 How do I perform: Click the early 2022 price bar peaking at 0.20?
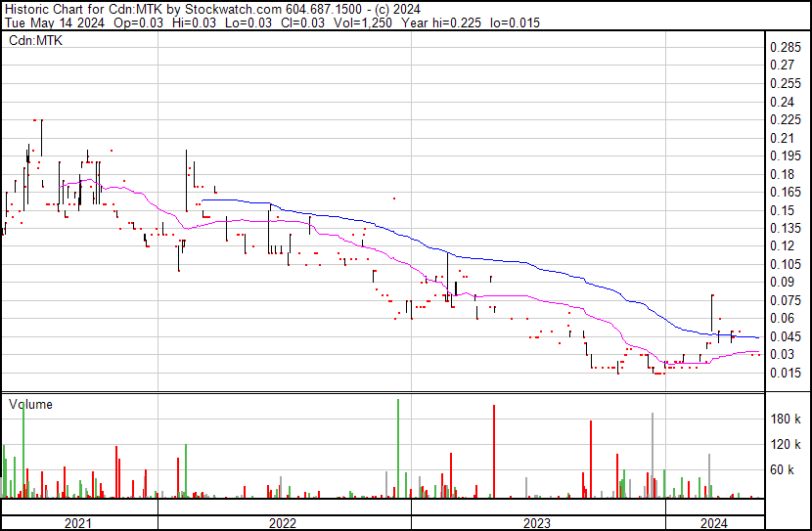(x=187, y=181)
